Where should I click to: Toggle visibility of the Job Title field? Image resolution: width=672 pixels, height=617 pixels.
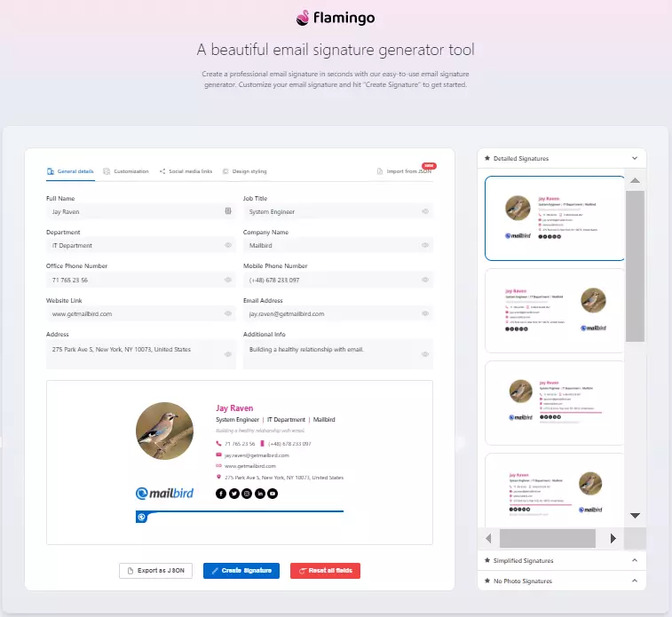[x=425, y=211]
